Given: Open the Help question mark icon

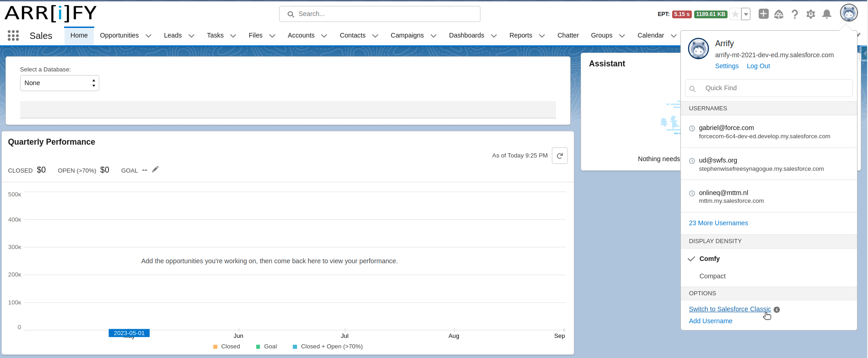Looking at the screenshot, I should pos(795,14).
